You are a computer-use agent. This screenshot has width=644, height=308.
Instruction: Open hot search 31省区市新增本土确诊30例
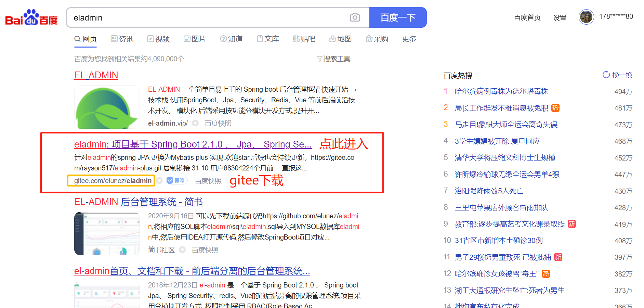[499, 241]
